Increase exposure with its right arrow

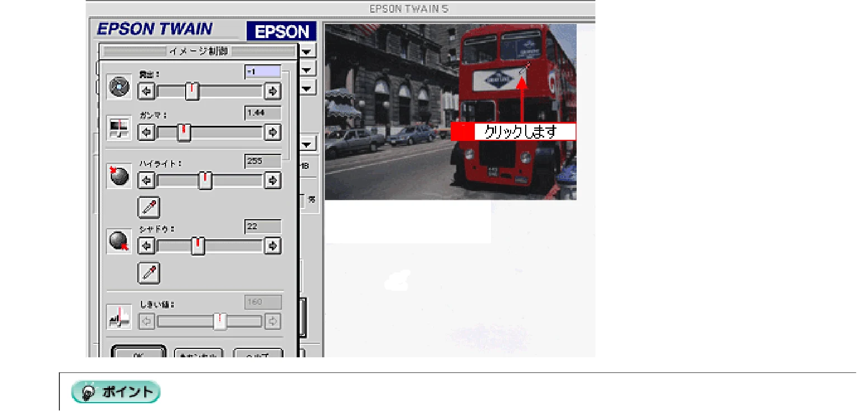pos(272,91)
